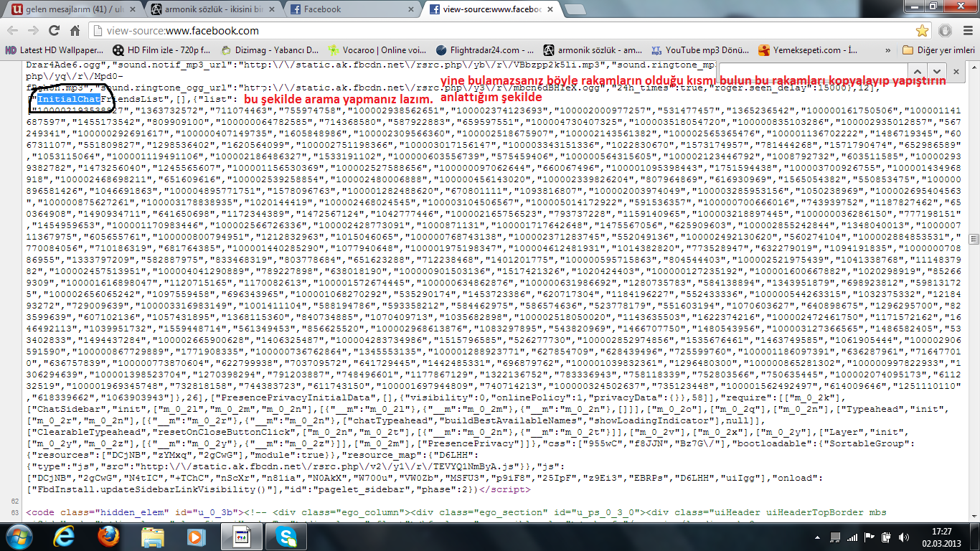Jump to next find result with down arrow
Viewport: 980px width, 551px height.
point(936,71)
